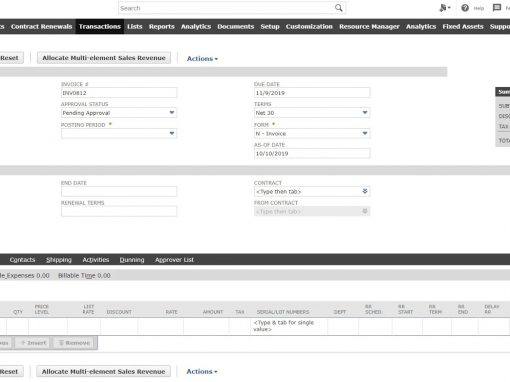Expand the top Actions dropdown
The height and width of the screenshot is (382, 510).
(x=202, y=58)
